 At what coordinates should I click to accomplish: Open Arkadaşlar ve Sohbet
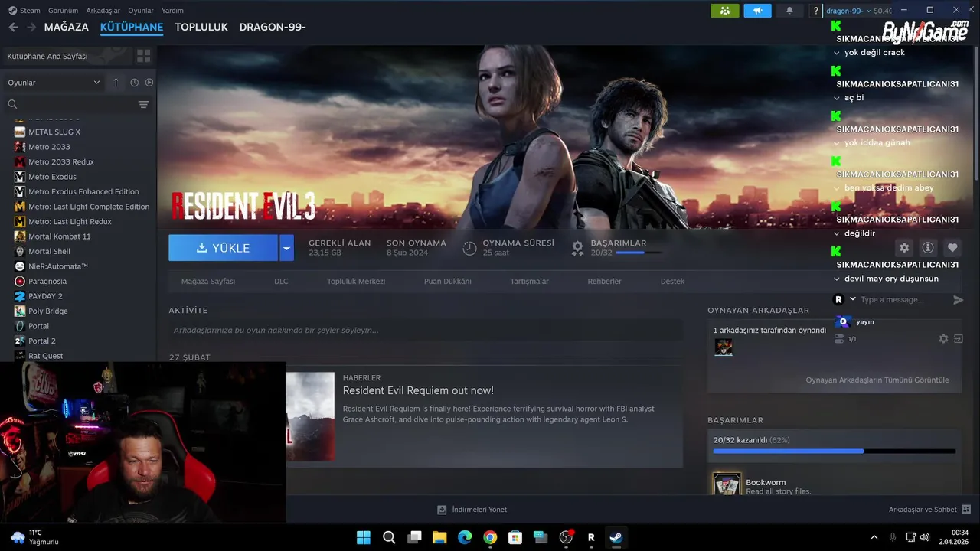coord(929,510)
